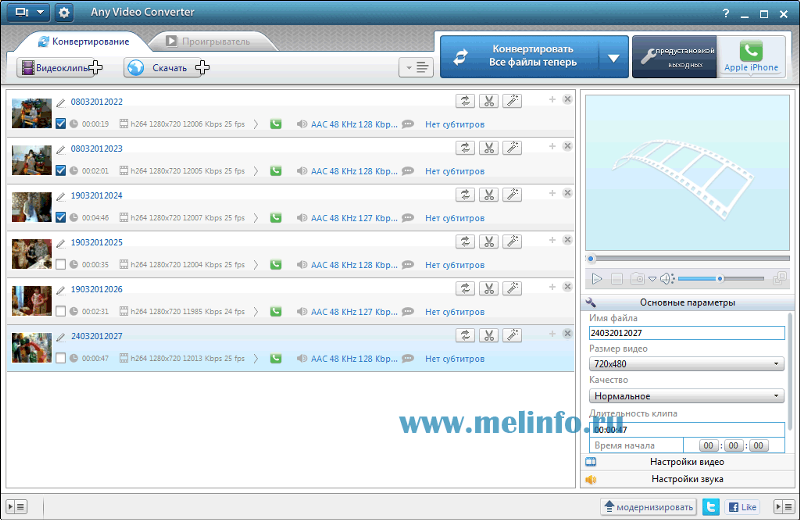Viewport: 800px width, 520px height.
Task: Open the Размер видео 720x480 dropdown
Action: [x=687, y=364]
